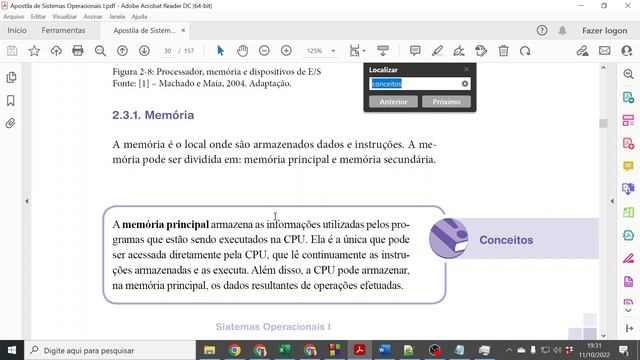Open the Windows Start menu
Screen dimensions: 640x360
tap(12, 350)
